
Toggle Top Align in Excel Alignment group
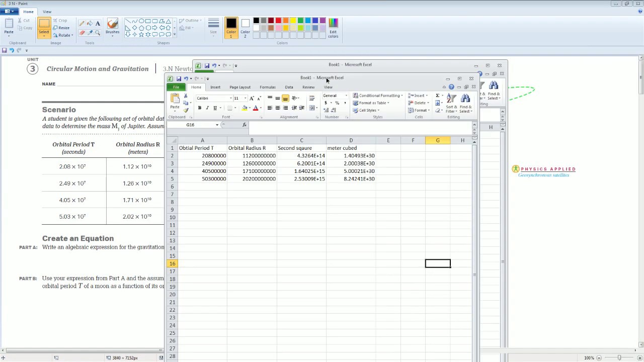(270, 98)
